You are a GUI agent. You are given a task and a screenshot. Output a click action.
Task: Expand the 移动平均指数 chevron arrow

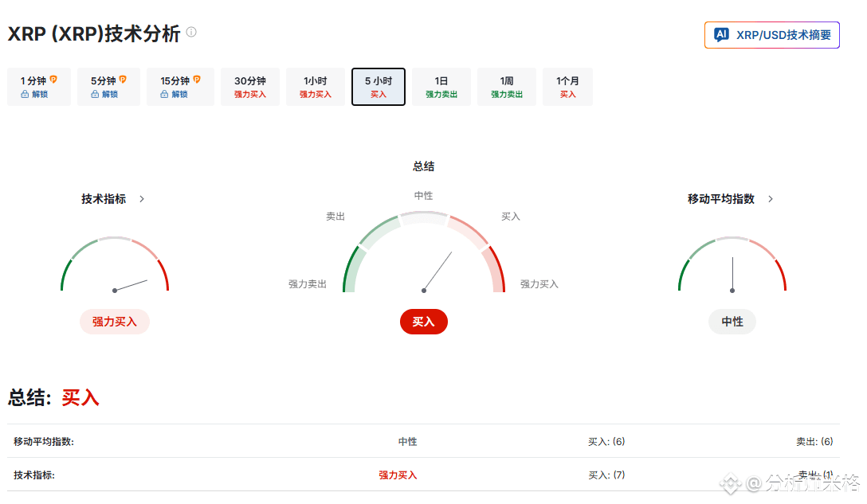[x=771, y=199]
